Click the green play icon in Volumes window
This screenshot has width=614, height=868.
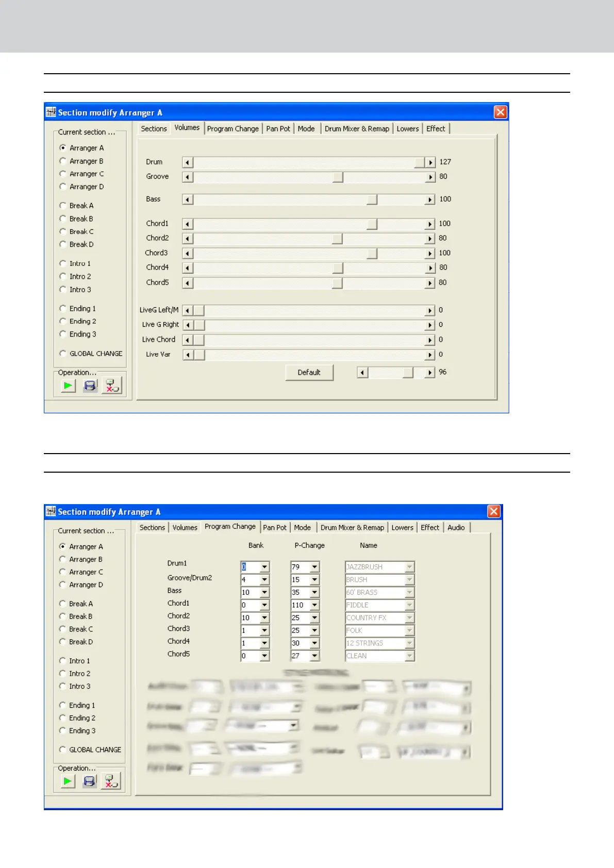tap(68, 386)
